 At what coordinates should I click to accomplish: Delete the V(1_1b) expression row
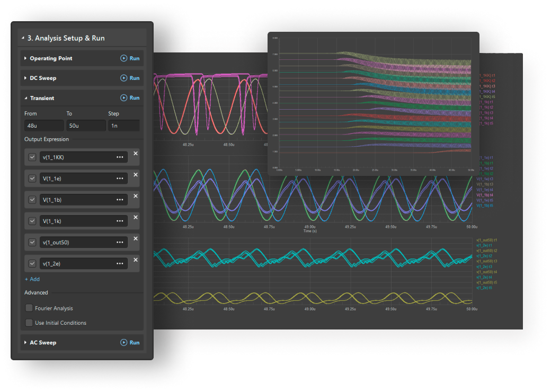coord(135,196)
